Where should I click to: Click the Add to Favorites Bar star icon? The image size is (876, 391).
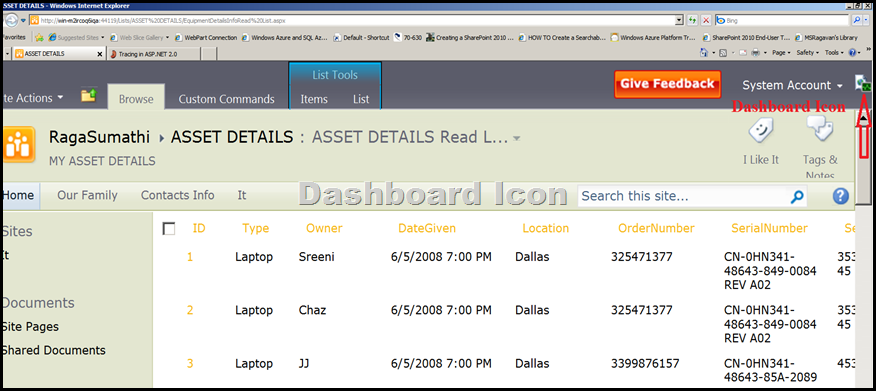click(x=39, y=37)
